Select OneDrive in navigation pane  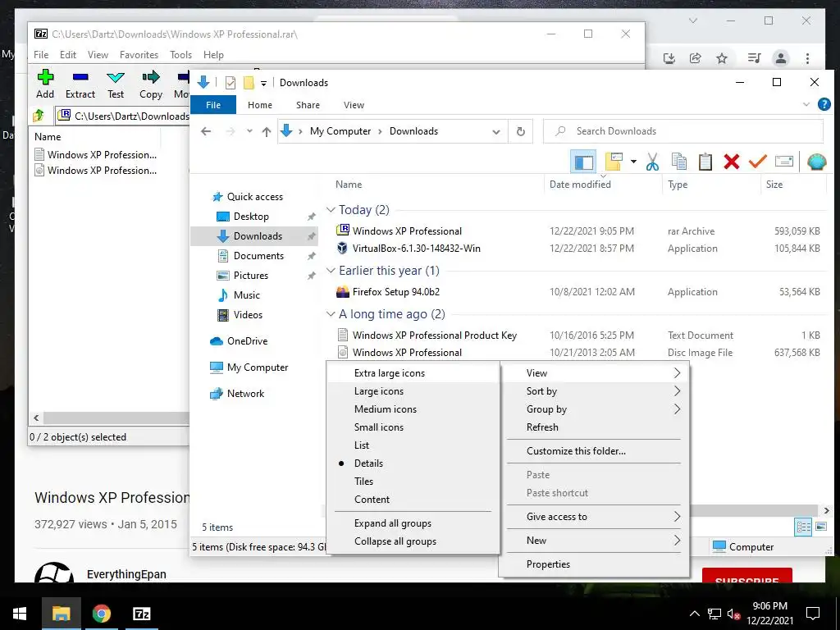tap(239, 341)
